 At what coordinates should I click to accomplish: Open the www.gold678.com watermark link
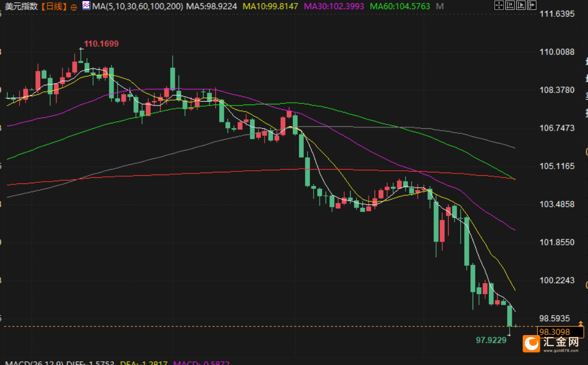pos(561,351)
